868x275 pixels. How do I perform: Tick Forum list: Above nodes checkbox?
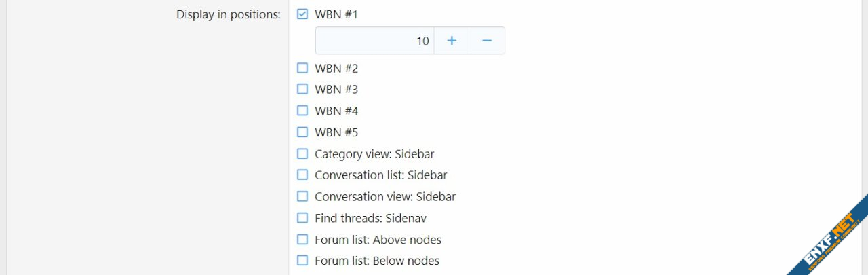[x=302, y=239]
